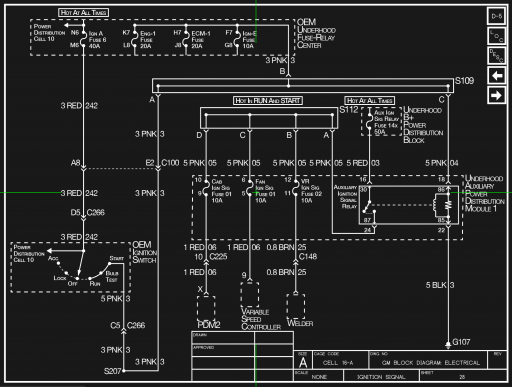Select the A8 terminal label

[x=75, y=163]
